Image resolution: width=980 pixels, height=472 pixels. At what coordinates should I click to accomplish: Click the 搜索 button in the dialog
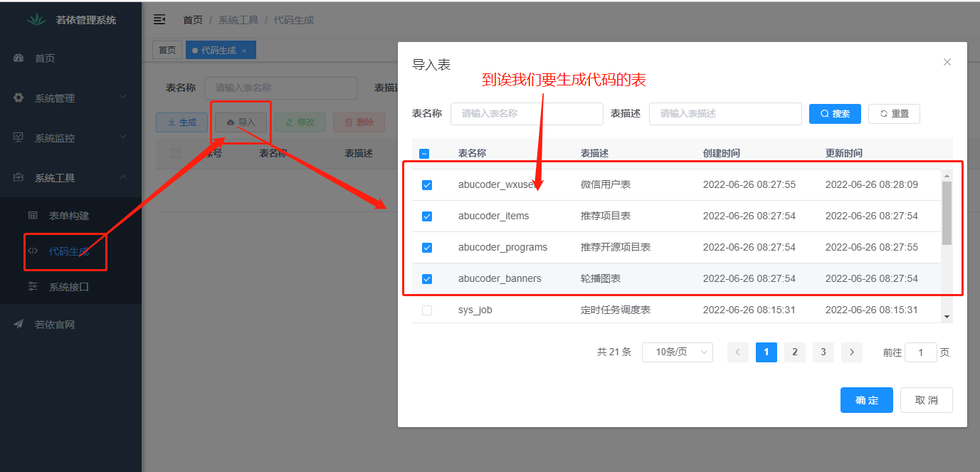[835, 114]
